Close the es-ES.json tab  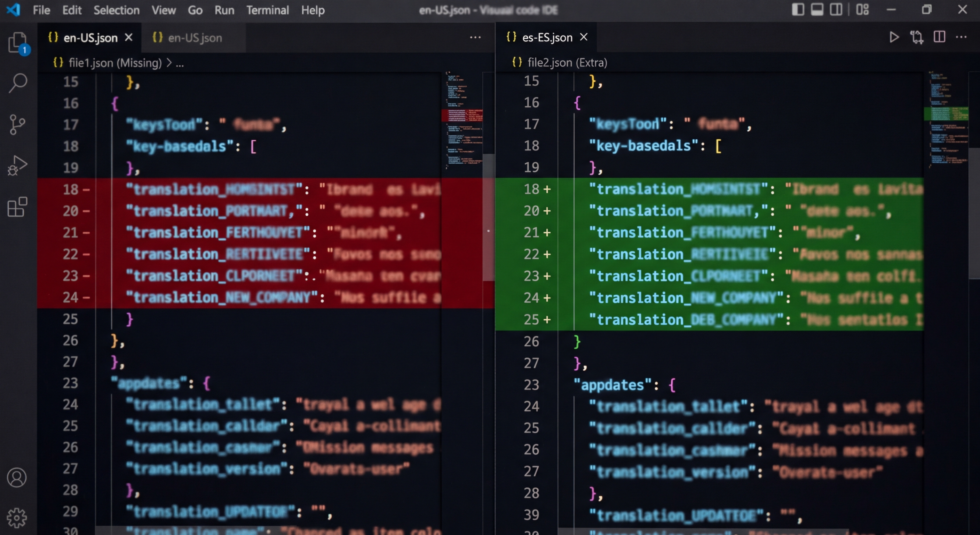pos(584,37)
